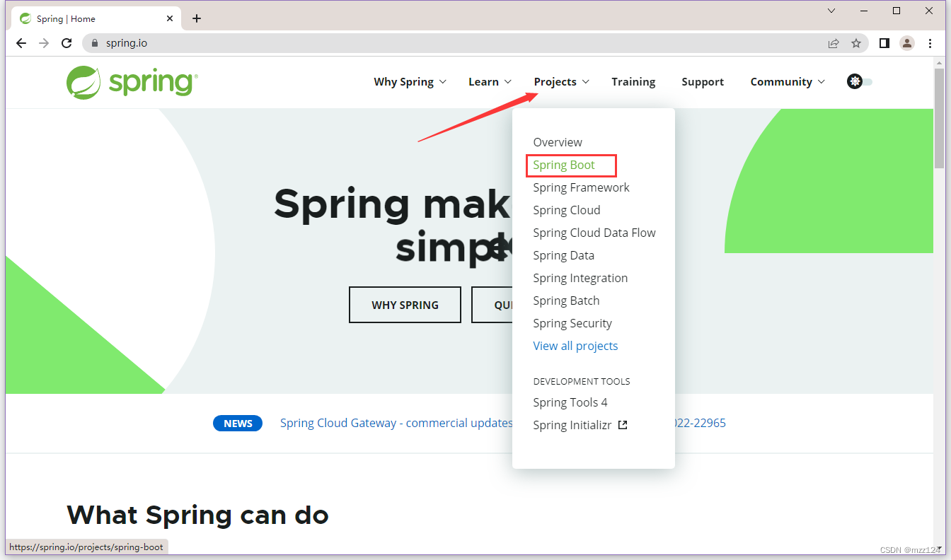Image resolution: width=951 pixels, height=560 pixels.
Task: Share this page icon in address bar
Action: click(x=834, y=43)
